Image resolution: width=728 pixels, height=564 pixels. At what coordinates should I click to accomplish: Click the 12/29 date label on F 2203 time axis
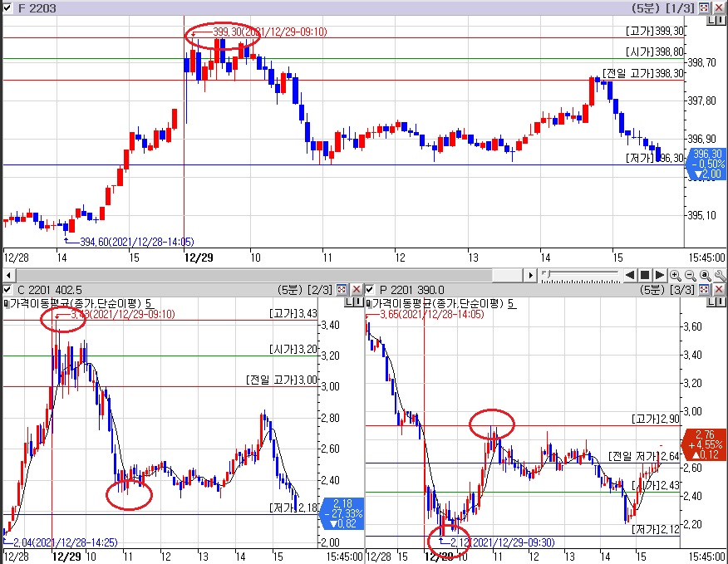point(199,257)
